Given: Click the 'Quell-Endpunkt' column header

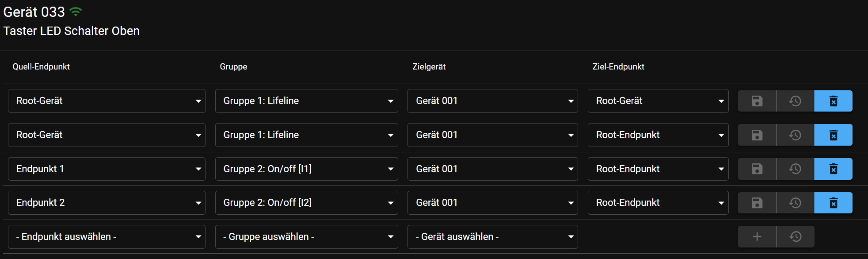Looking at the screenshot, I should pyautogui.click(x=41, y=67).
